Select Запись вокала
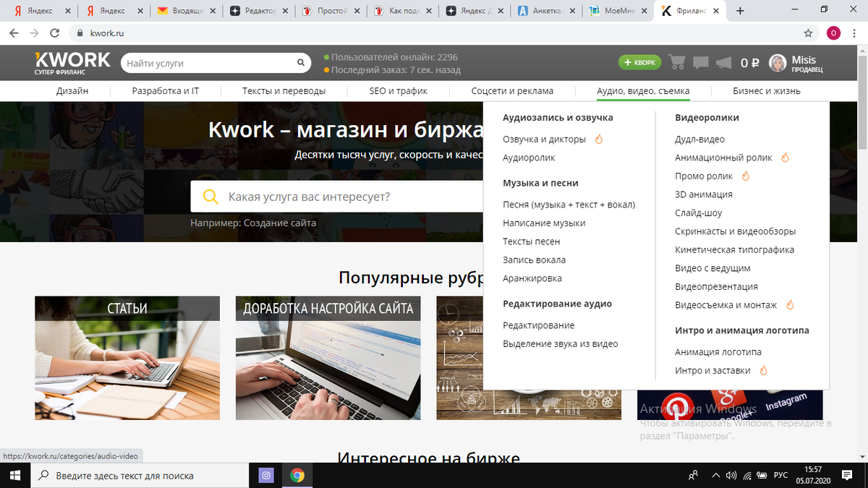 tap(534, 260)
